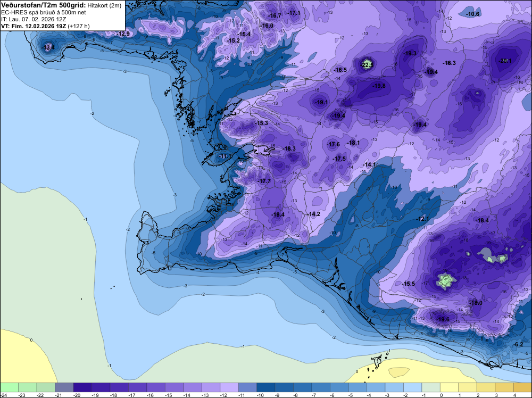This screenshot has width=532, height=398.
Task: Click the -18.1 temperature value
Action: coord(353,143)
